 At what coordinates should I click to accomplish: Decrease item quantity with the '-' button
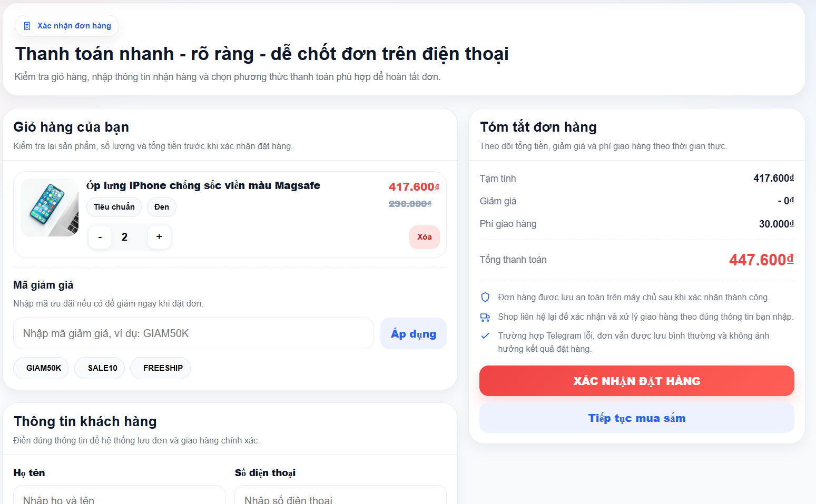100,237
